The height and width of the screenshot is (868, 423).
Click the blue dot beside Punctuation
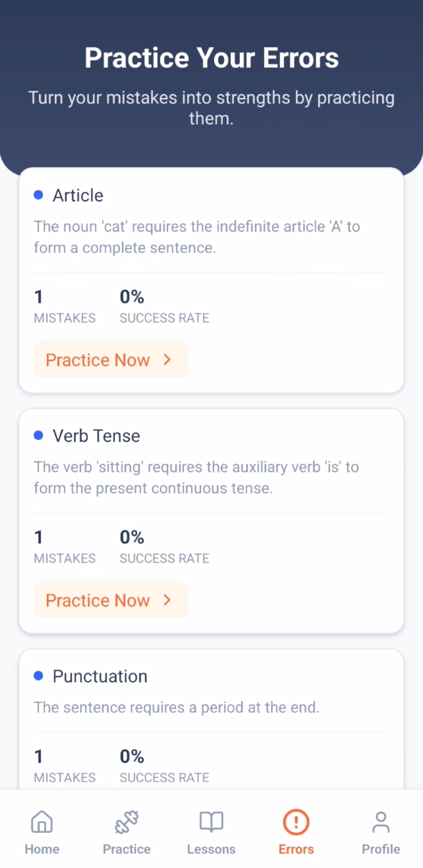pos(38,676)
